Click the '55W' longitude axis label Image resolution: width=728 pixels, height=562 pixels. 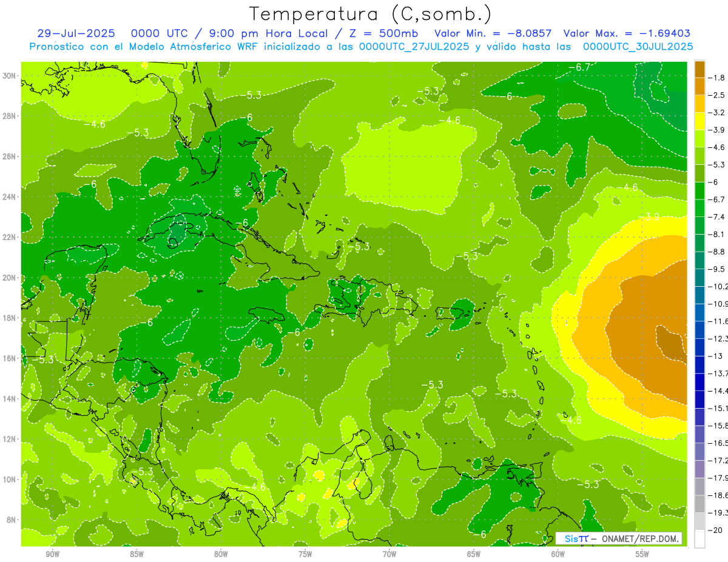click(642, 554)
